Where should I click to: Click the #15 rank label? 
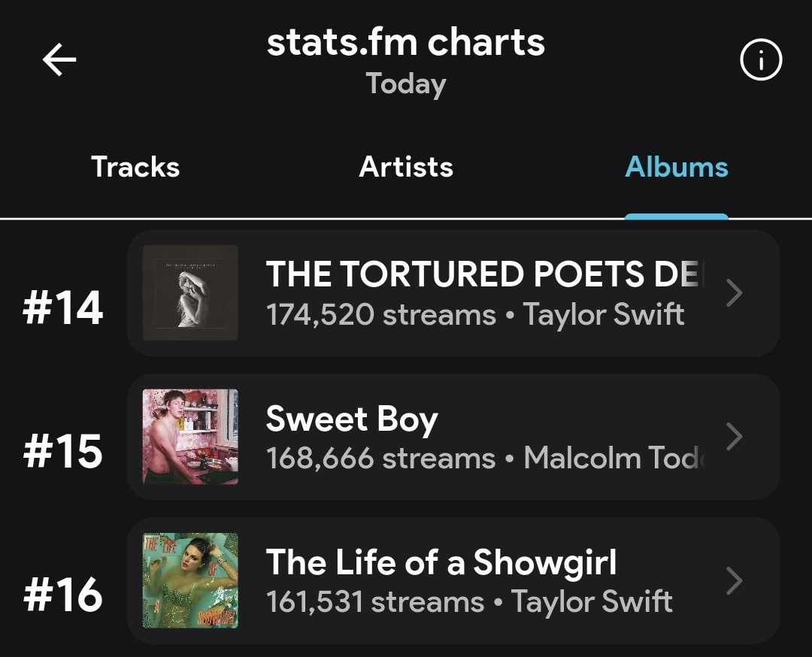tap(62, 452)
